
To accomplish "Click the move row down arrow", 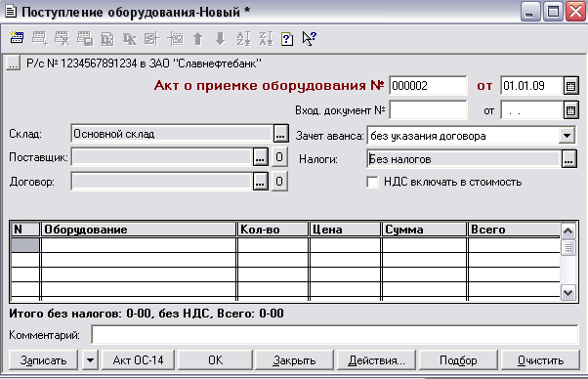I will point(221,39).
